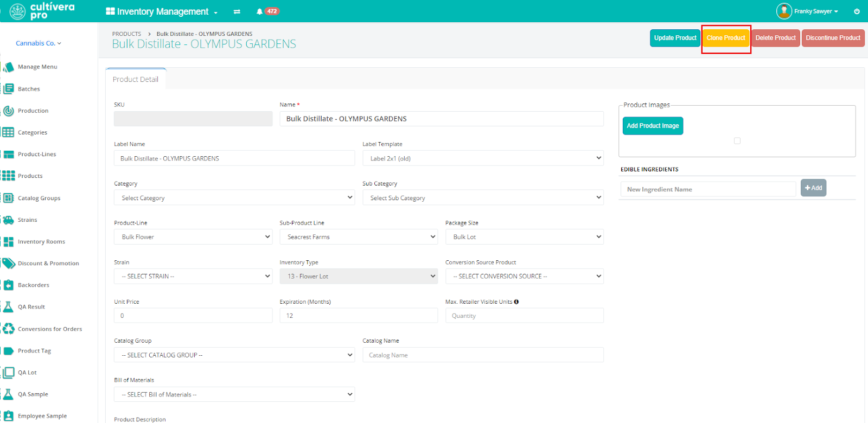868x423 pixels.
Task: Open the Select Catalog Group dropdown
Action: (234, 355)
